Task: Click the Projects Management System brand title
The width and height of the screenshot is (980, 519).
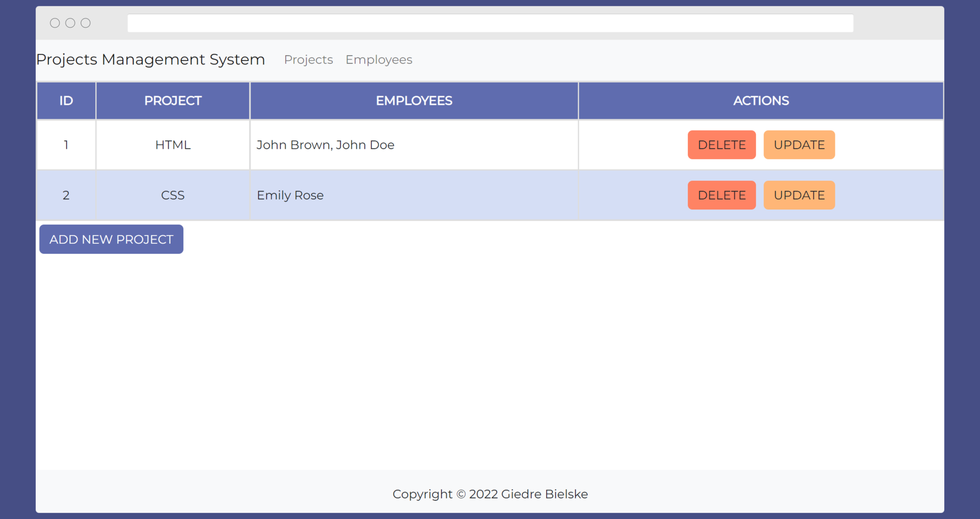Action: (150, 60)
